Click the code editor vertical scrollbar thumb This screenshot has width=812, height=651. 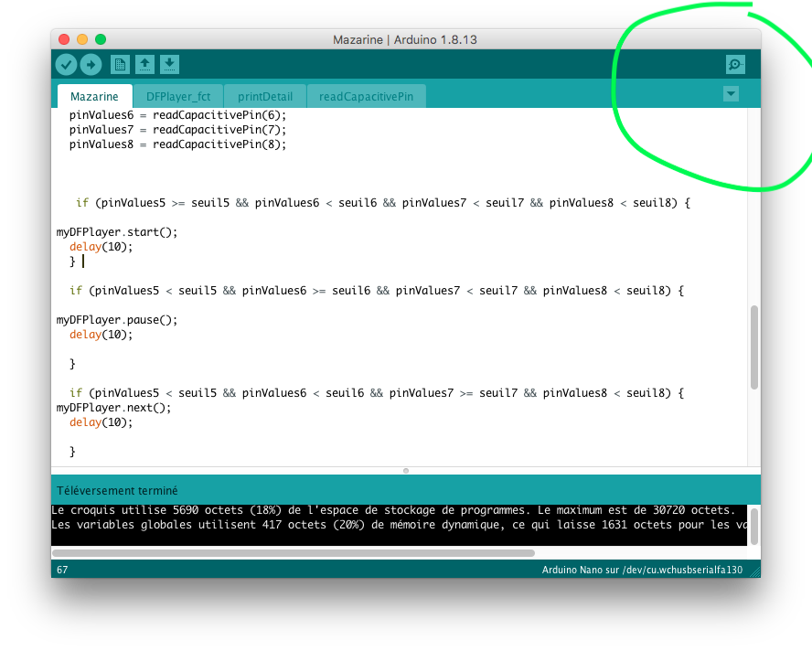754,347
